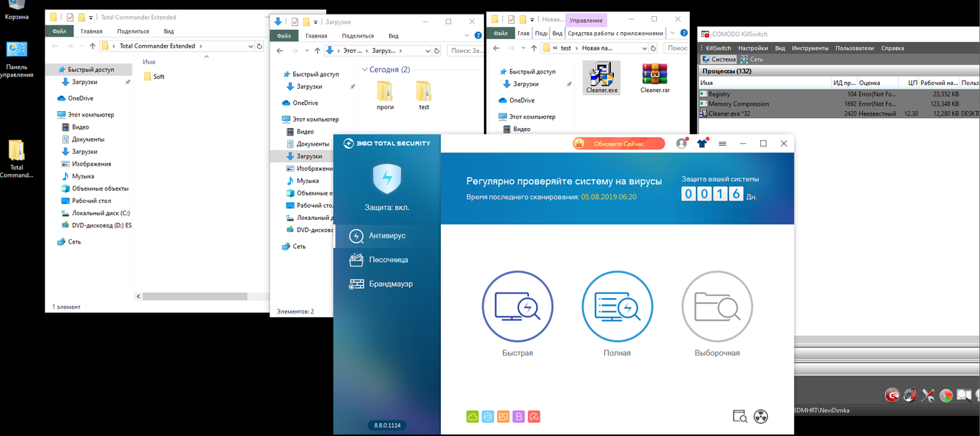Select the test folder in Загрузки window
980x436 pixels.
tap(424, 95)
